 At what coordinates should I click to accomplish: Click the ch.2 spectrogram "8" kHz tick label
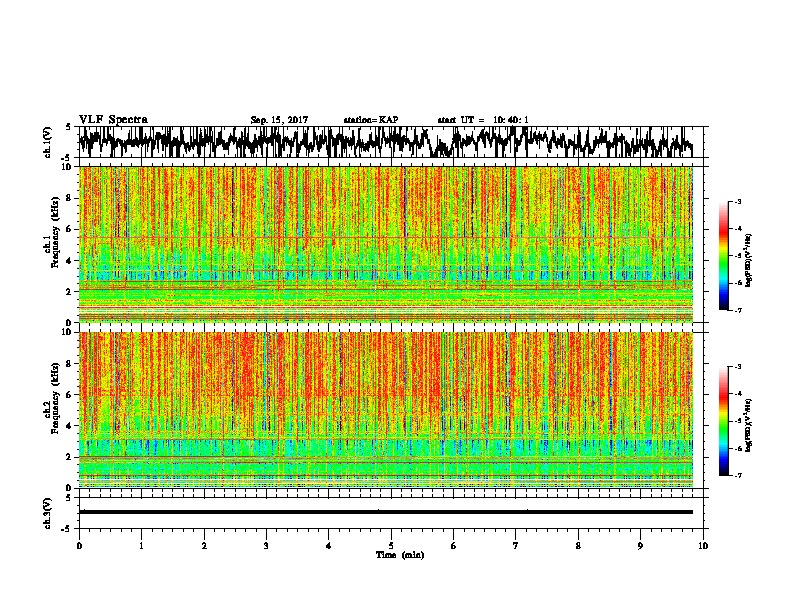pos(70,364)
